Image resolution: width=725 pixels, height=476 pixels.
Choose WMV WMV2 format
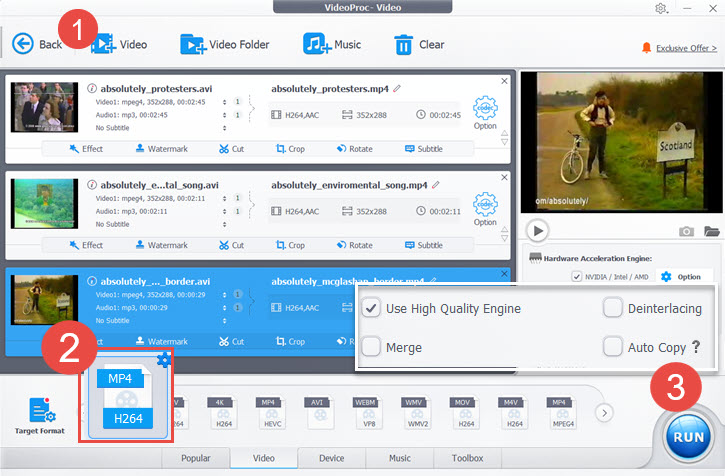(417, 413)
